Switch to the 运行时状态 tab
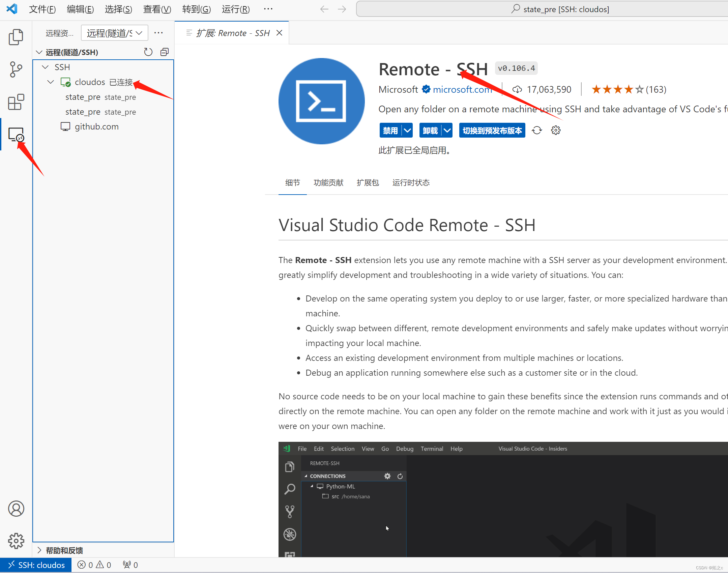Viewport: 728px width, 573px height. coord(411,182)
